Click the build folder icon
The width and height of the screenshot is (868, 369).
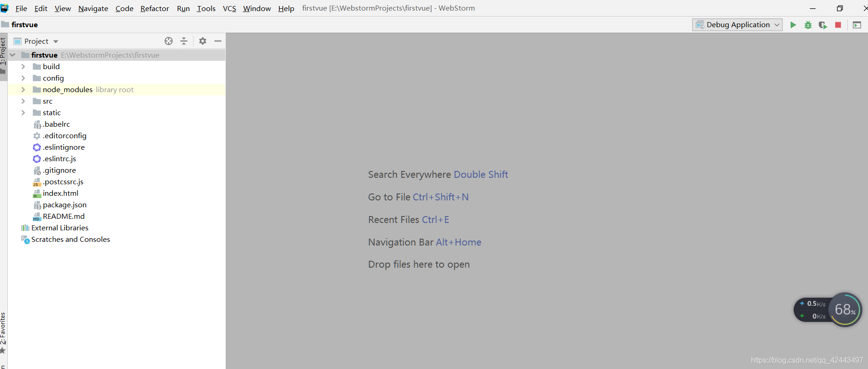click(x=37, y=66)
